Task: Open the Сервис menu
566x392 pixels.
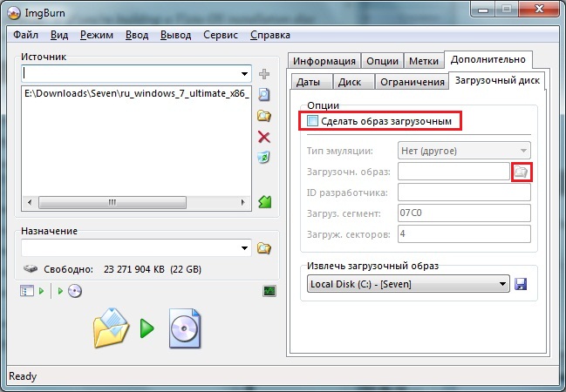Action: (220, 36)
